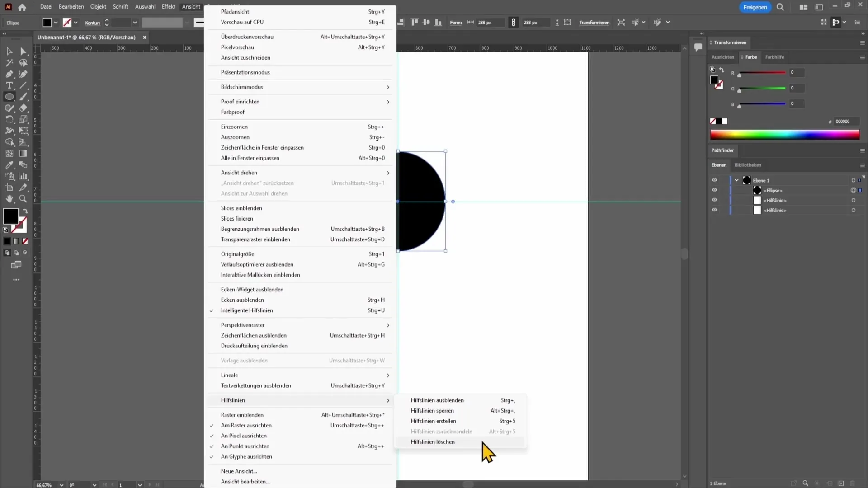Screen dimensions: 868x488
Task: Select the Artboard tool
Action: [9, 188]
